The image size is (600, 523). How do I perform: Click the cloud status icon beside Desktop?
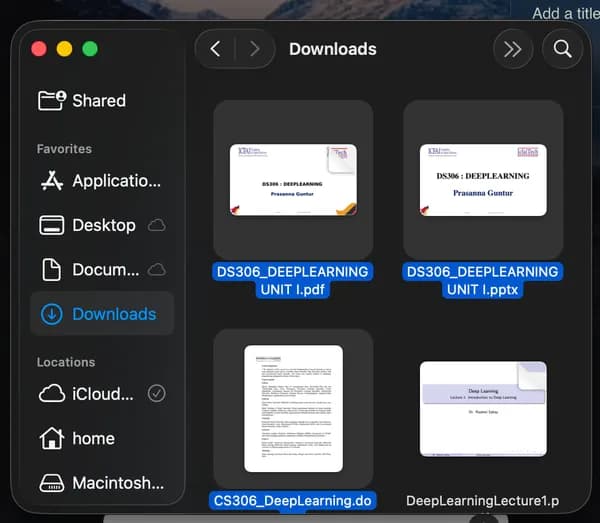157,225
